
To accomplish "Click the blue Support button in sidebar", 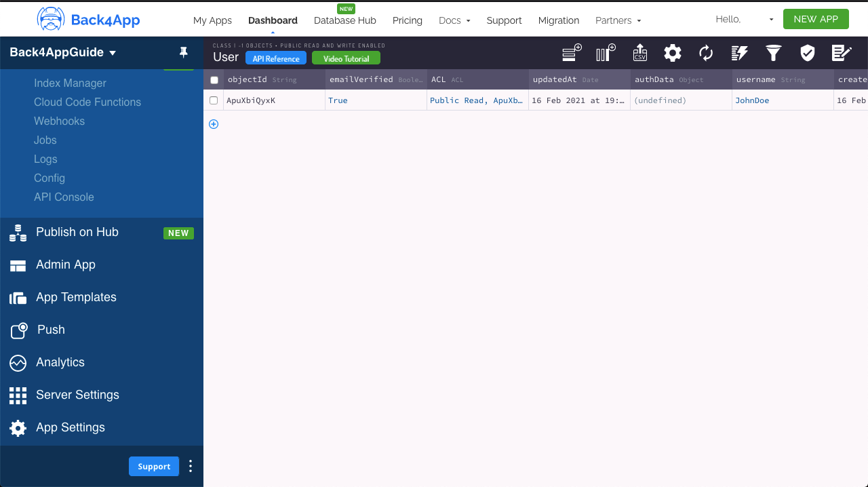I will [x=154, y=466].
